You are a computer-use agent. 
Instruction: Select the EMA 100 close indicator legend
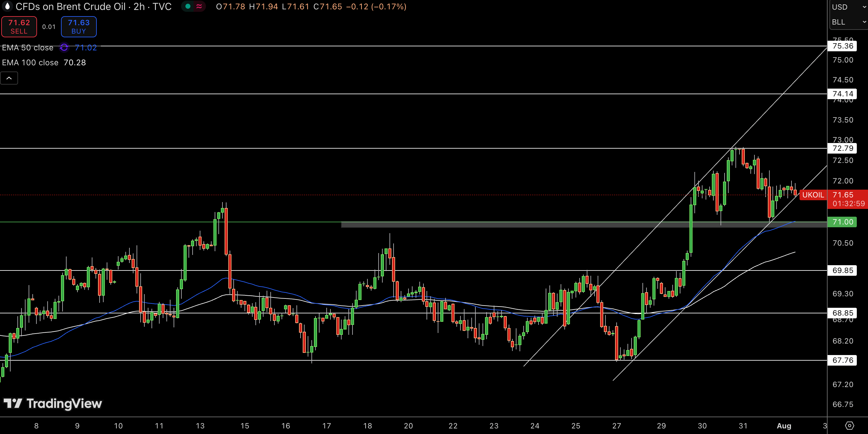click(30, 62)
